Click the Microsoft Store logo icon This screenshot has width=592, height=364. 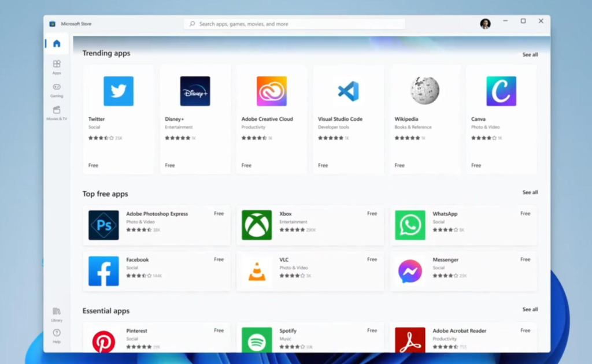coord(53,24)
